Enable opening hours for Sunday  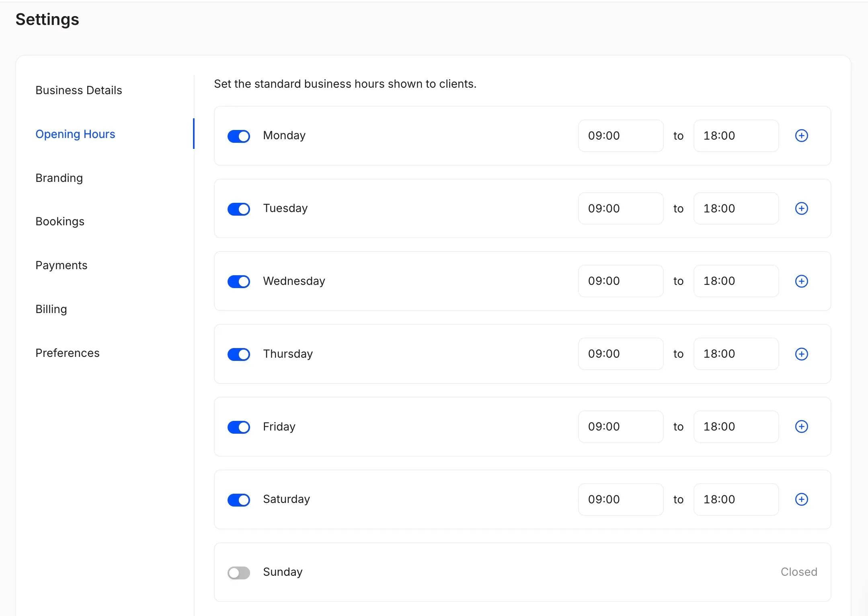(x=238, y=573)
